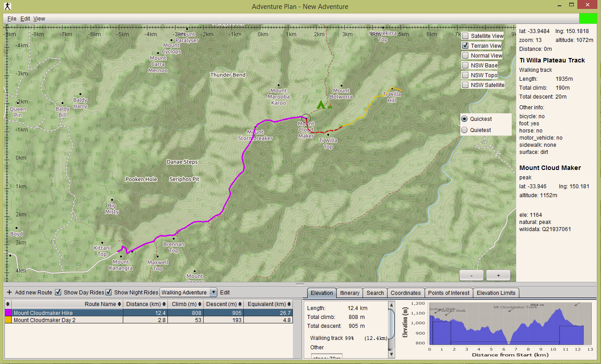Tick the NSW Topo layer checkbox
Viewport: 601px width, 364px height.
(x=465, y=75)
